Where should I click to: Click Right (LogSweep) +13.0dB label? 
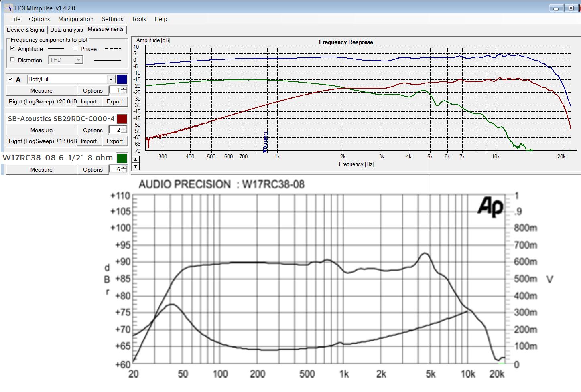[x=43, y=141]
